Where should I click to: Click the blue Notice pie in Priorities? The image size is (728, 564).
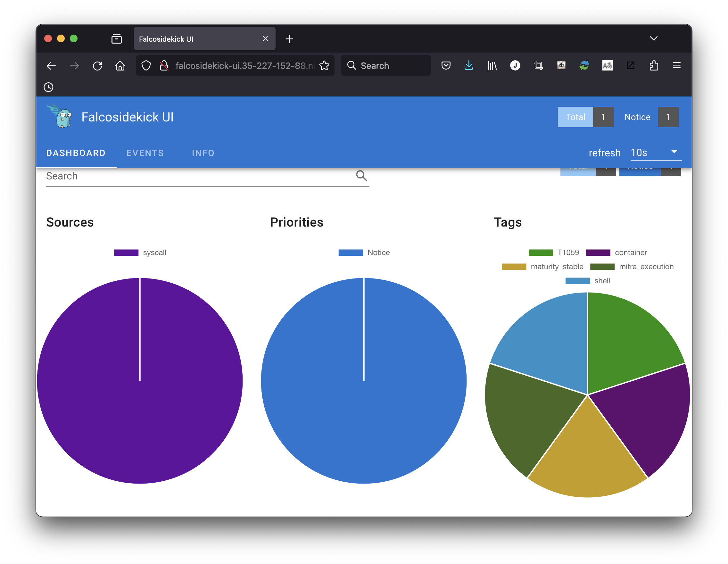point(364,381)
